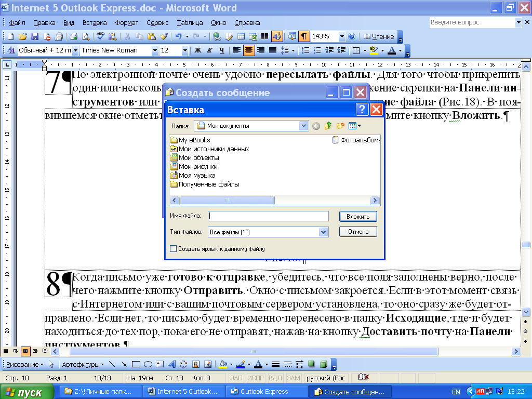Insert a text box from drawing toolbar

pos(160,364)
